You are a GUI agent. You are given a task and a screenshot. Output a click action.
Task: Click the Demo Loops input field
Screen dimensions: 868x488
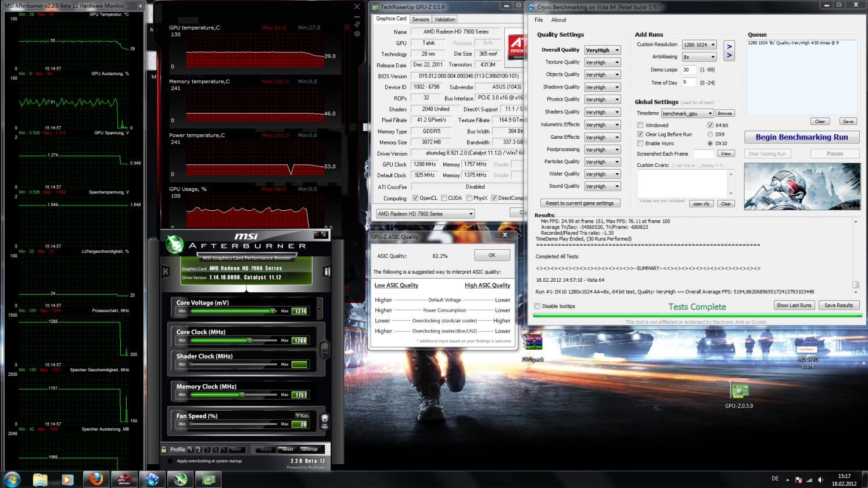click(689, 70)
